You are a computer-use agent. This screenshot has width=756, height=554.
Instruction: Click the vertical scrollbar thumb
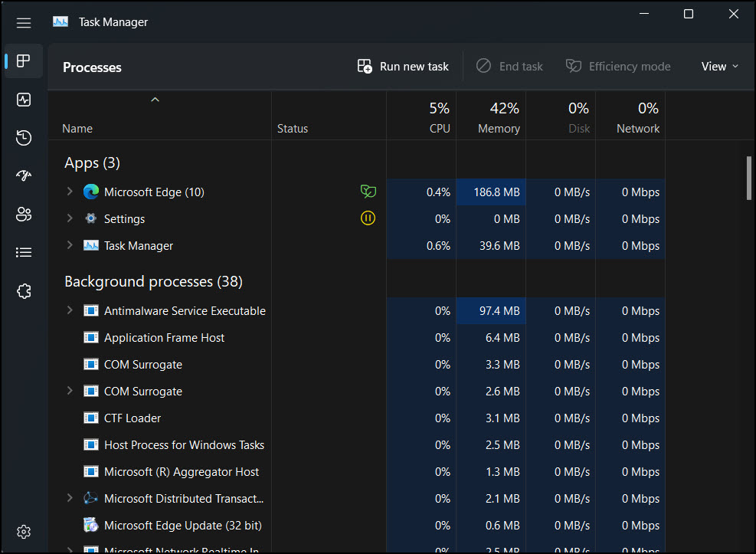(x=749, y=178)
